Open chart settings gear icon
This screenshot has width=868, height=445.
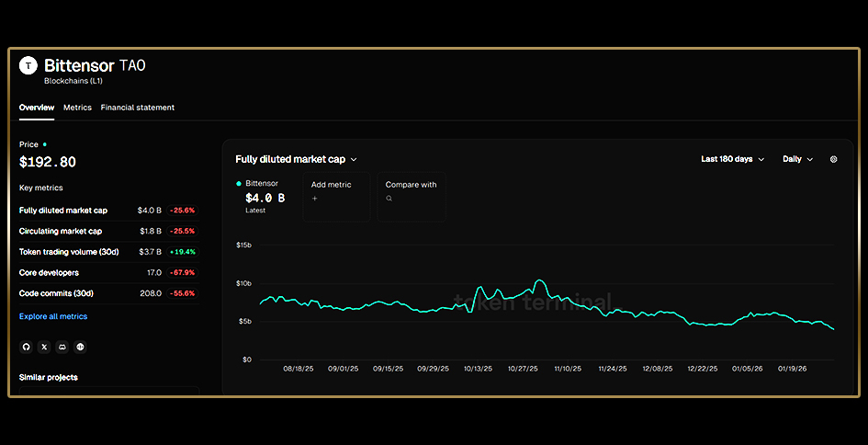[834, 159]
